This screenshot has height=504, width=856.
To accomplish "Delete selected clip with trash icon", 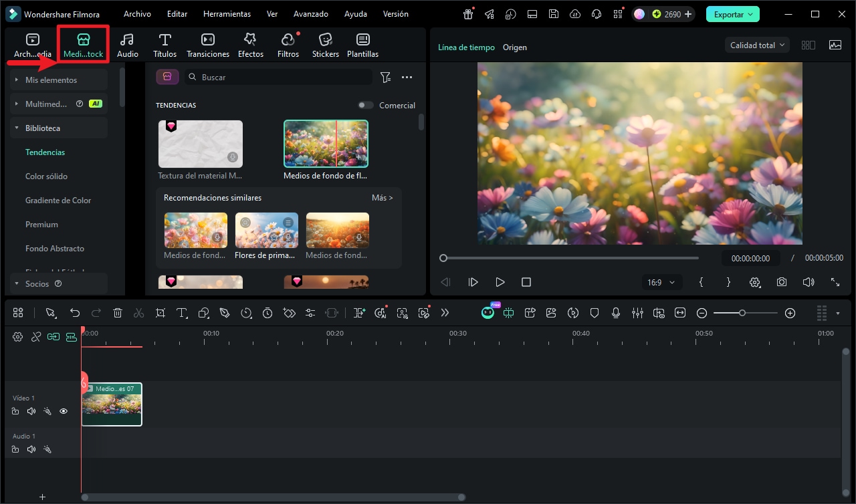I will click(118, 313).
